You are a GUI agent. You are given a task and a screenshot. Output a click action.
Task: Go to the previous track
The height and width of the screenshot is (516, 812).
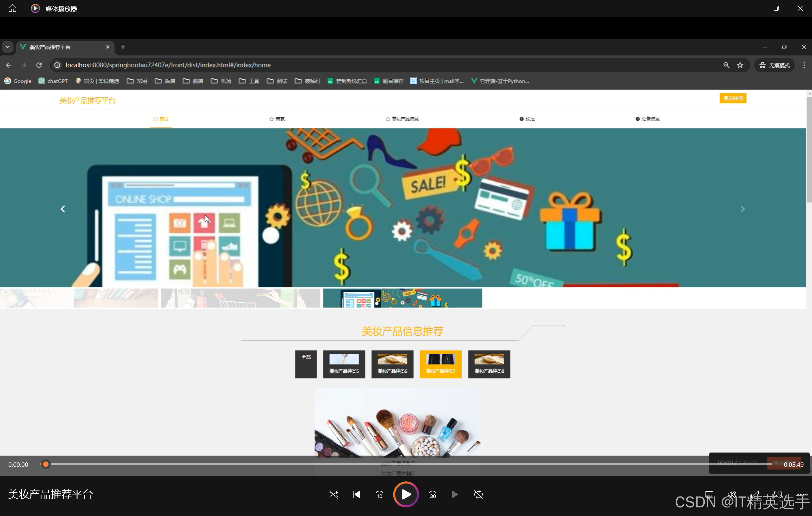pos(356,494)
